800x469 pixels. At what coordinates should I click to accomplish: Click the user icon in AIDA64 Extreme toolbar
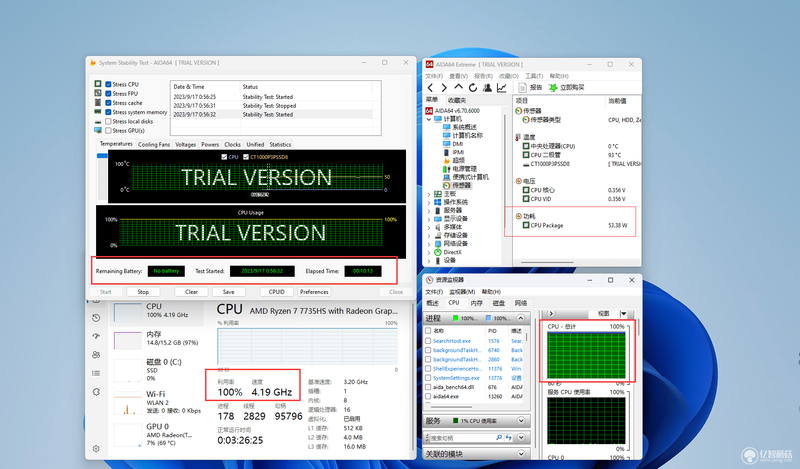[487, 88]
